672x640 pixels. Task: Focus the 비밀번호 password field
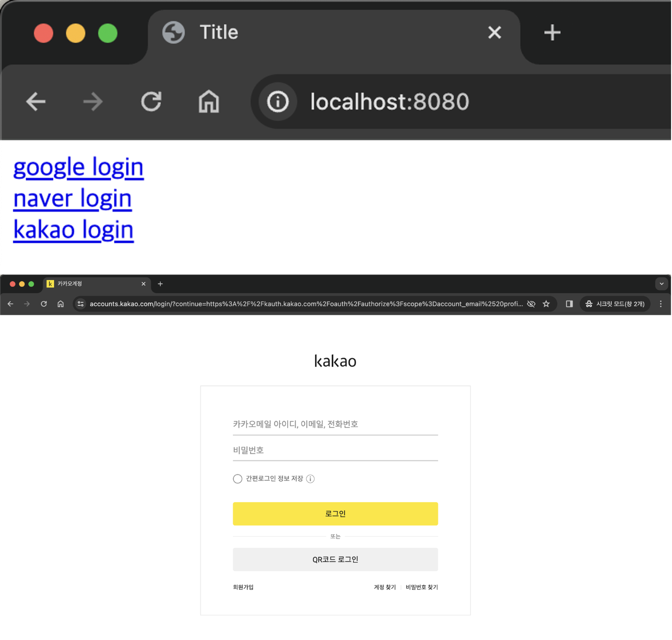pos(335,450)
